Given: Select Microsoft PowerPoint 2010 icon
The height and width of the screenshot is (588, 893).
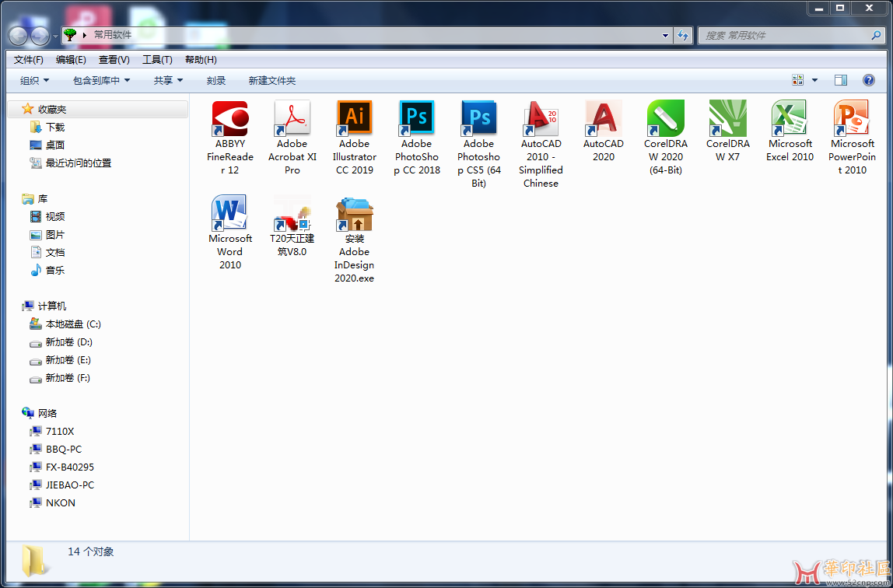Looking at the screenshot, I should point(852,119).
